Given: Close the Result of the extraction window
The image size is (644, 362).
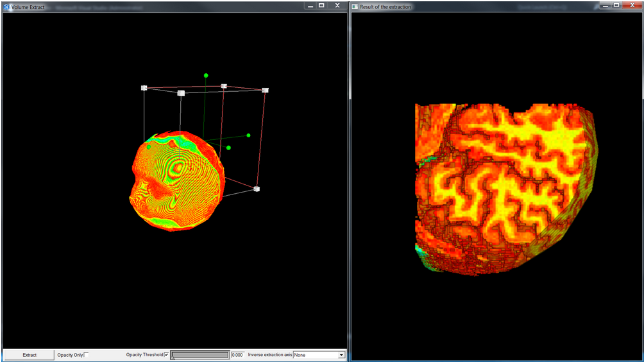Looking at the screenshot, I should click(x=631, y=5).
